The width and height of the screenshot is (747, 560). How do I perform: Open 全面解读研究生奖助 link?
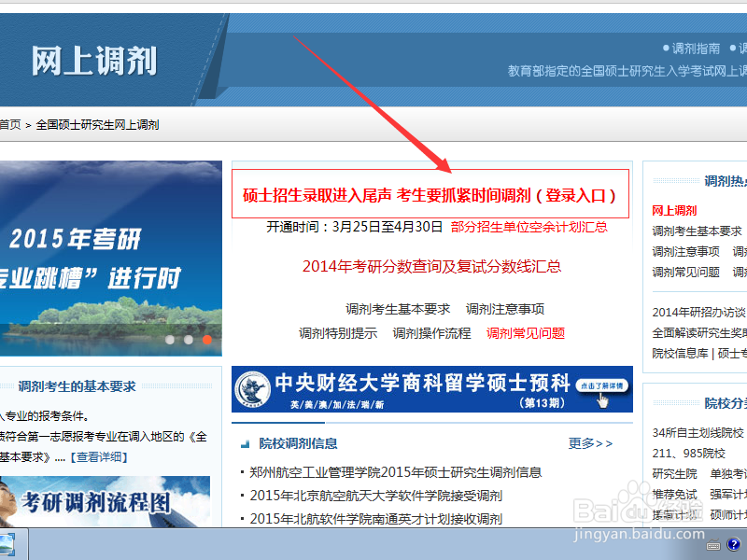698,333
